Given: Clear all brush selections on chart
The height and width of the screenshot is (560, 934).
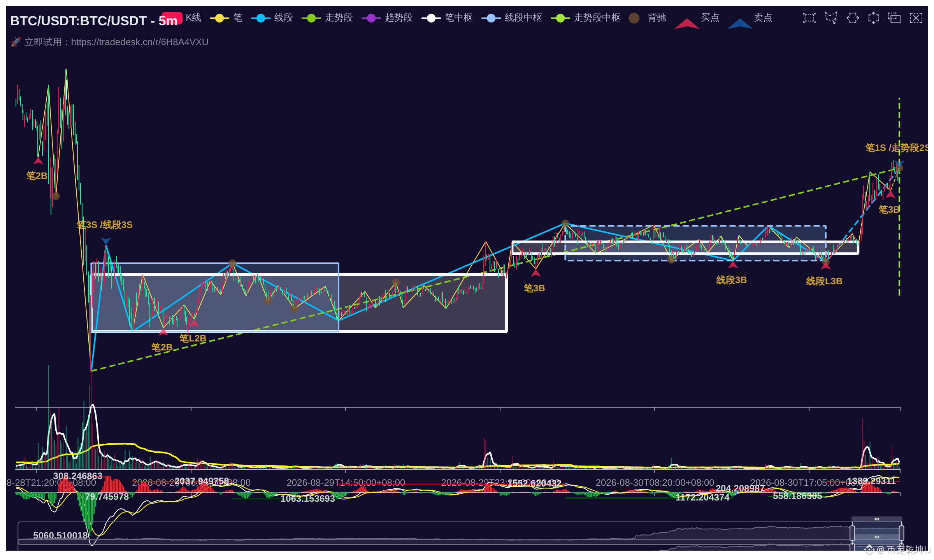Looking at the screenshot, I should coord(916,18).
